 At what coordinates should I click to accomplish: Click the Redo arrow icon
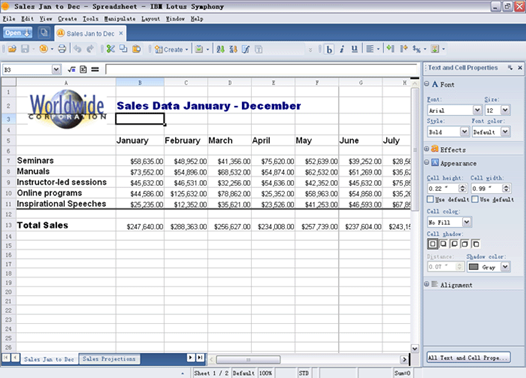point(90,49)
